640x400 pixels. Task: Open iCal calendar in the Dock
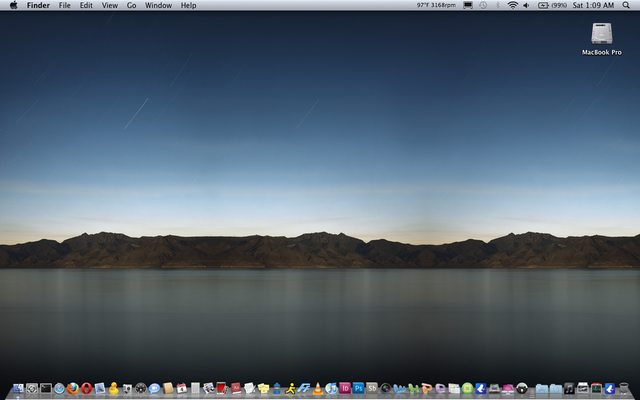click(x=182, y=389)
